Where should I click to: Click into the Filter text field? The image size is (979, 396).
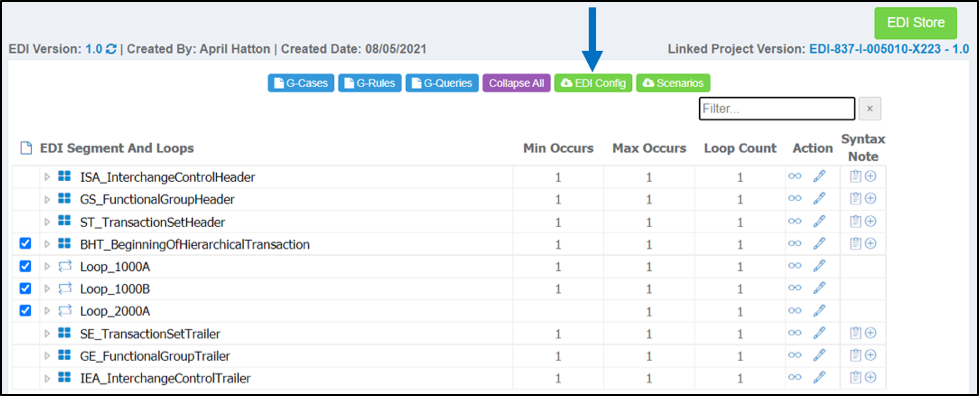777,109
